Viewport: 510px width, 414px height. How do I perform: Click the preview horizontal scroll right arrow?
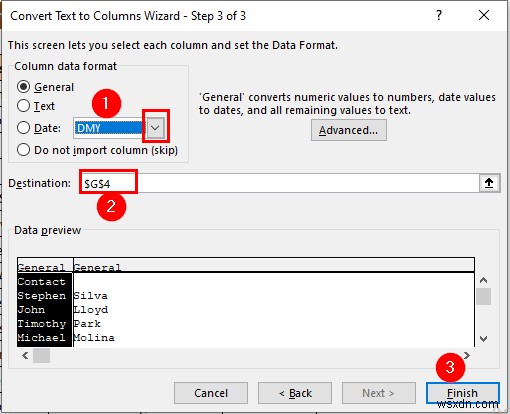[x=467, y=356]
